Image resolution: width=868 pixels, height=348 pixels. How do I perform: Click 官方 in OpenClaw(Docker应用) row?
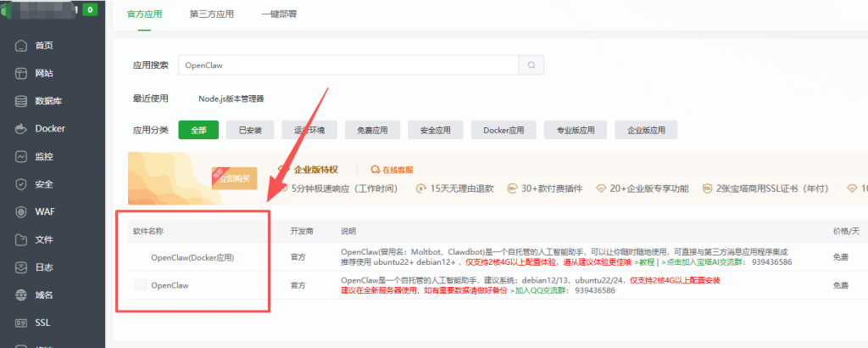[x=298, y=258]
